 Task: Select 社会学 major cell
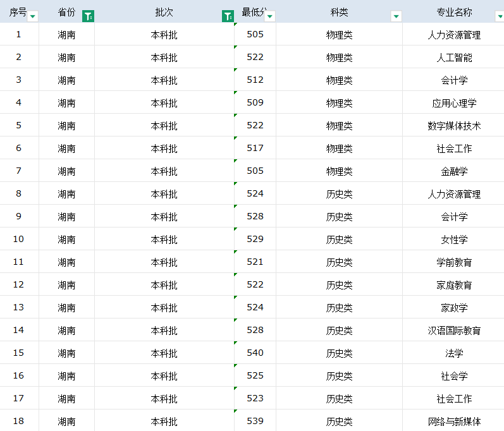(x=453, y=376)
